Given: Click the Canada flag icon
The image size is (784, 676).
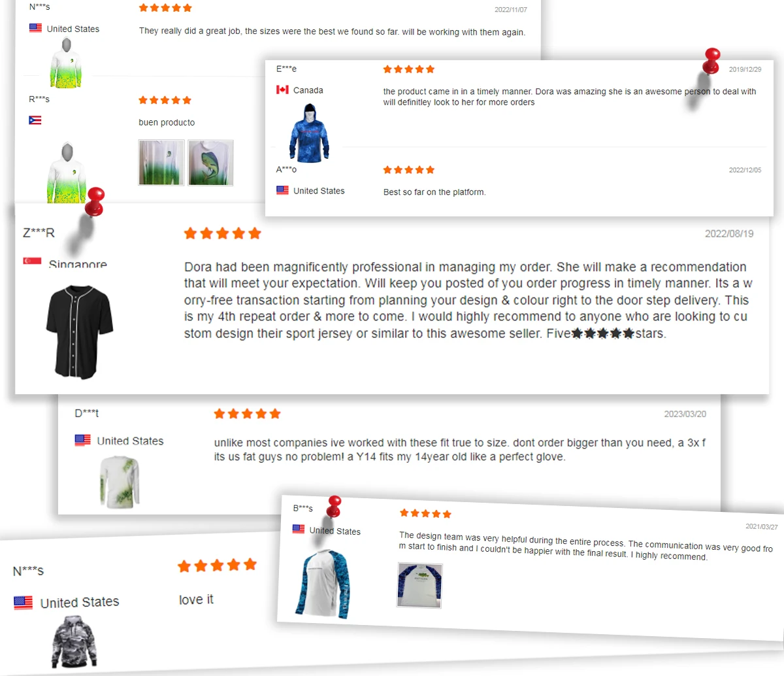Looking at the screenshot, I should 282,90.
